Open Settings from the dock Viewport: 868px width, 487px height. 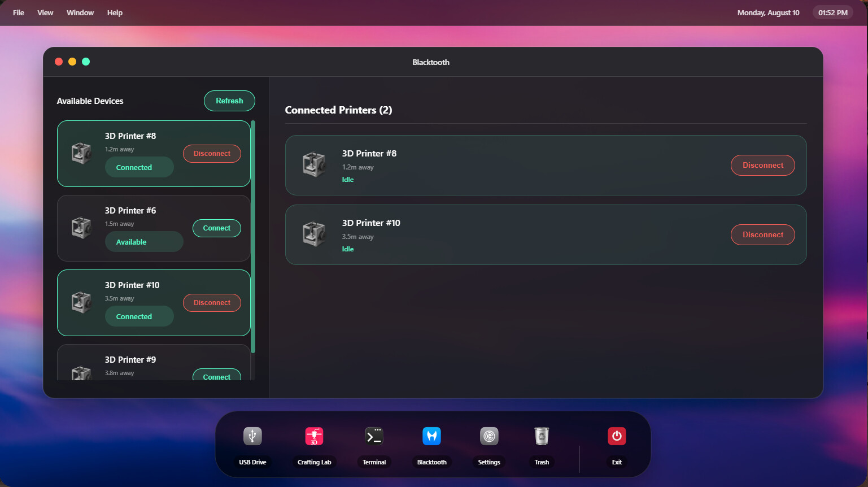point(489,436)
